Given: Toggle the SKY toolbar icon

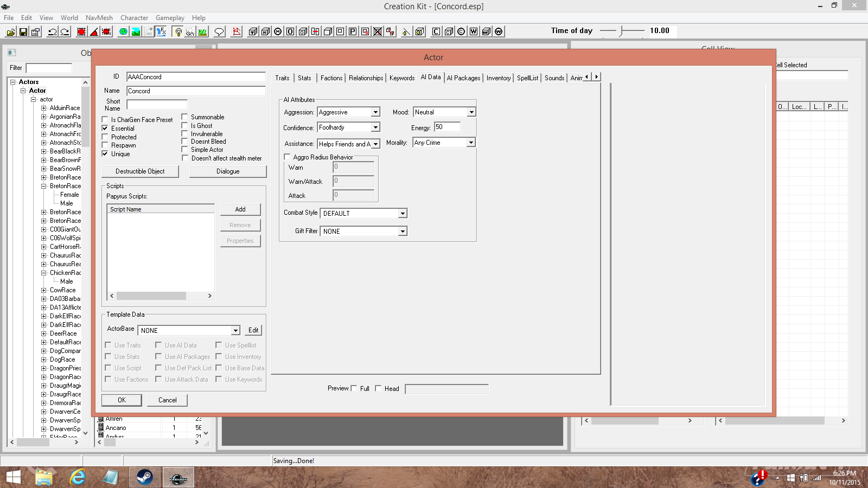Looking at the screenshot, I should (190, 32).
